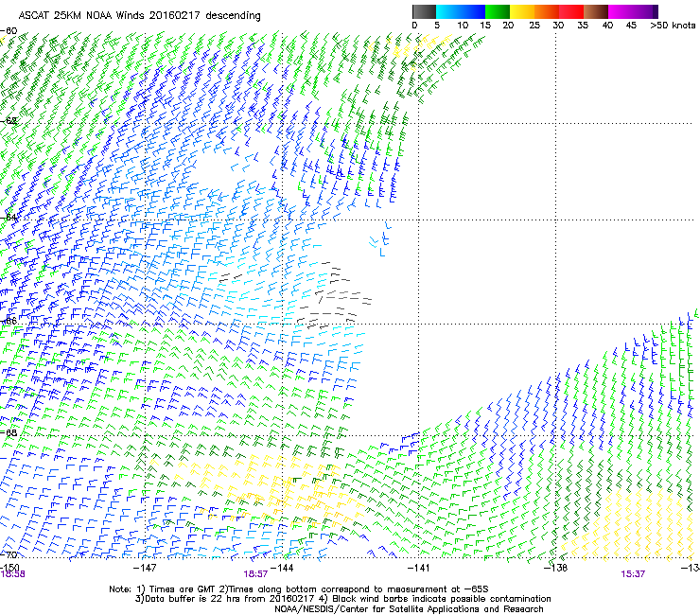Click the purple time stamp 18:57
The image size is (700, 615).
255,574
